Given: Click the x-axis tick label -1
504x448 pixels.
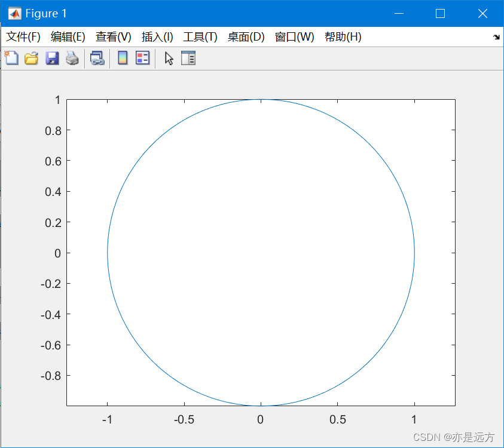Looking at the screenshot, I should pyautogui.click(x=107, y=419).
